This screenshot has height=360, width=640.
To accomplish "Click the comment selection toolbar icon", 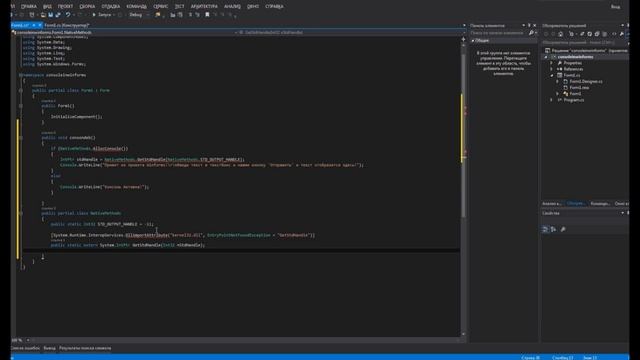I will tap(190, 15).
